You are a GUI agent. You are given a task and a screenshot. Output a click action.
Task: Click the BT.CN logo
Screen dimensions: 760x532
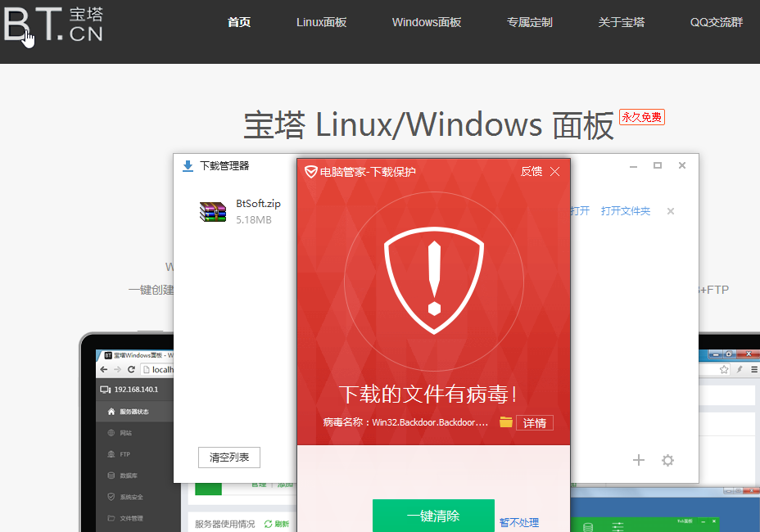pyautogui.click(x=53, y=24)
